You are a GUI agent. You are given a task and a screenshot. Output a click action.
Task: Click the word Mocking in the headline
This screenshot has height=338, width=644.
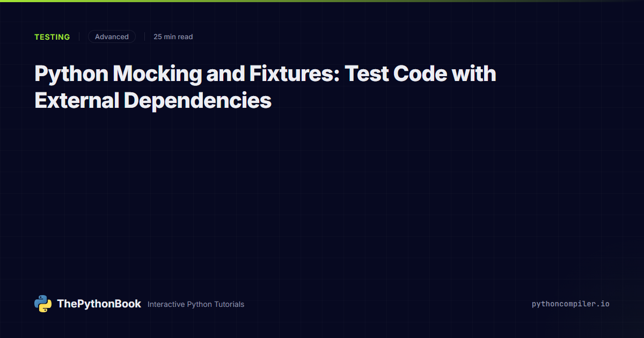click(x=158, y=74)
